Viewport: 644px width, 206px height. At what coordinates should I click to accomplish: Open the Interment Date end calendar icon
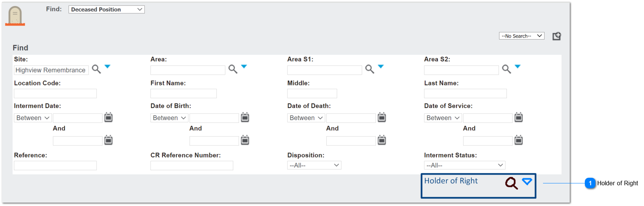click(x=109, y=140)
